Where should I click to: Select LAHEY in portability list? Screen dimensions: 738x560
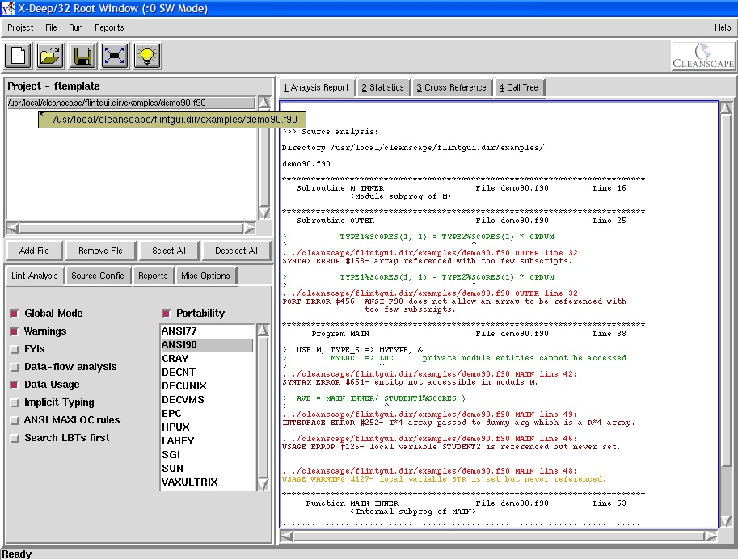(x=207, y=441)
